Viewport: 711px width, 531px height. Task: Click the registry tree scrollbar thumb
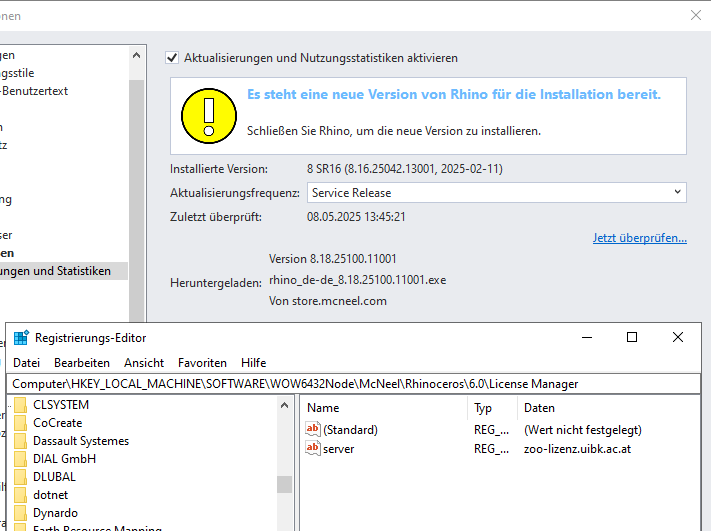284,484
